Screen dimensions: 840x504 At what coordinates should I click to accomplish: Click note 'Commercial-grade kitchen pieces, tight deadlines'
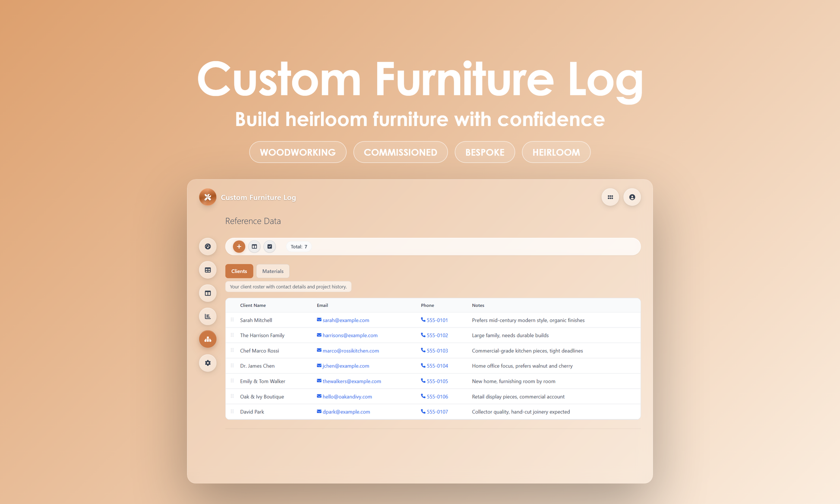tap(527, 351)
